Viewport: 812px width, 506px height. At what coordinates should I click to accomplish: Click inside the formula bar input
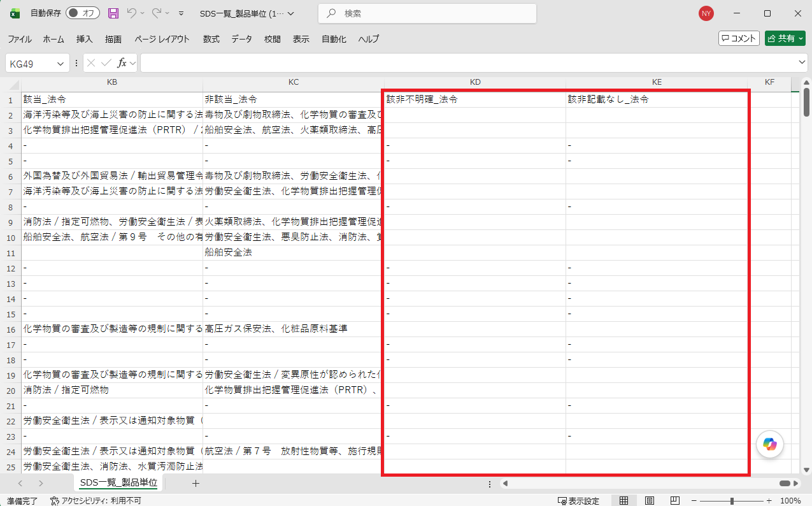[469, 63]
